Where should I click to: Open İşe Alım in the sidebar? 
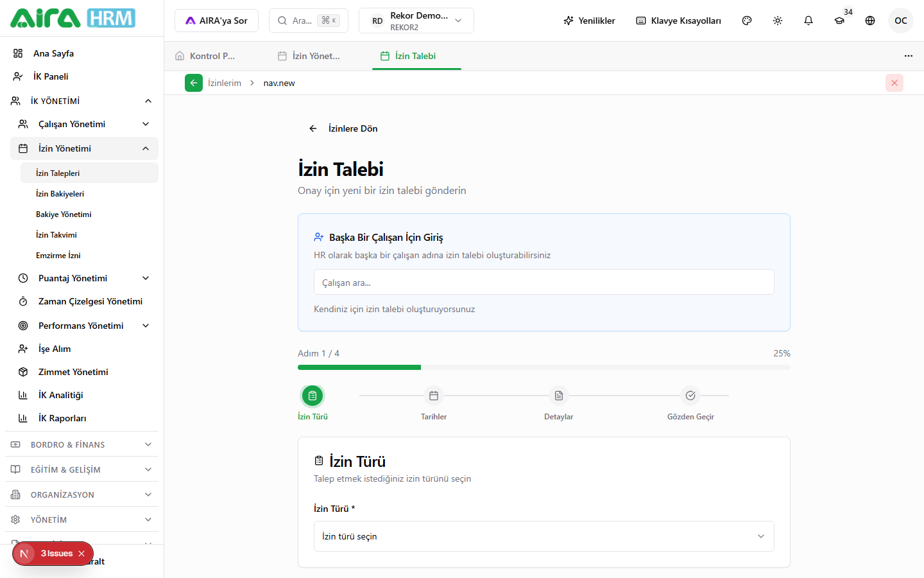pyautogui.click(x=84, y=349)
